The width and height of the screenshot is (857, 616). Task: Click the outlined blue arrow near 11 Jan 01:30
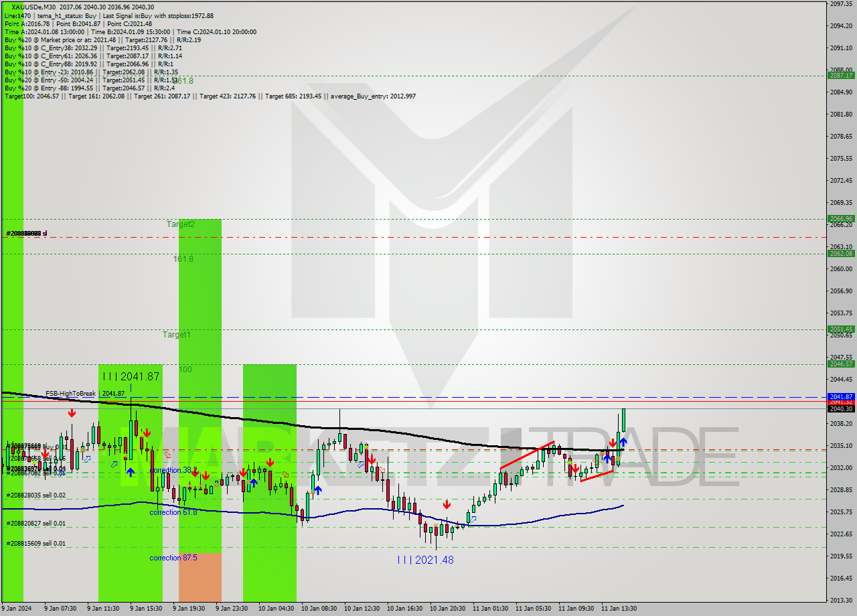pos(473,518)
